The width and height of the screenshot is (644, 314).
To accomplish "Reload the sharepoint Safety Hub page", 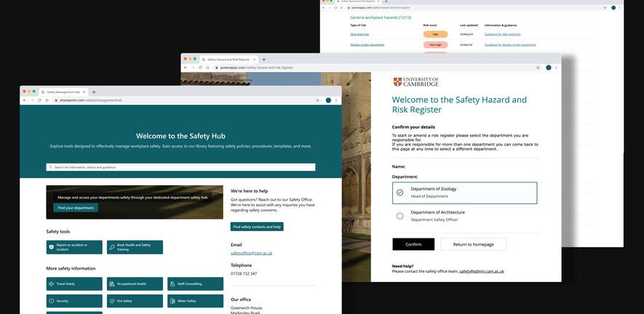I will tap(39, 100).
